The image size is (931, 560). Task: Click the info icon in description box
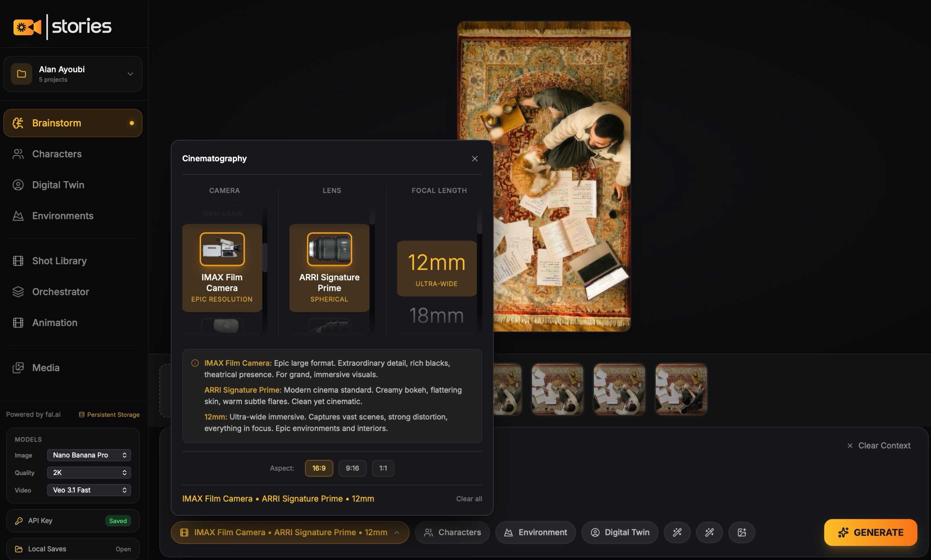(x=195, y=363)
